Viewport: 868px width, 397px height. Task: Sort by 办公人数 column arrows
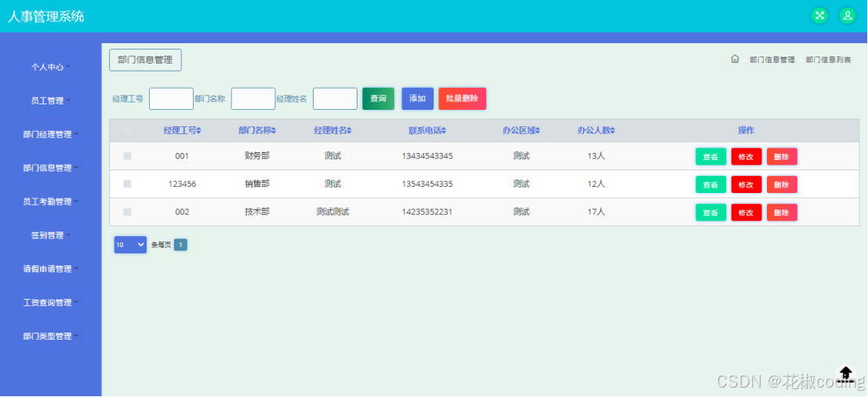point(613,131)
